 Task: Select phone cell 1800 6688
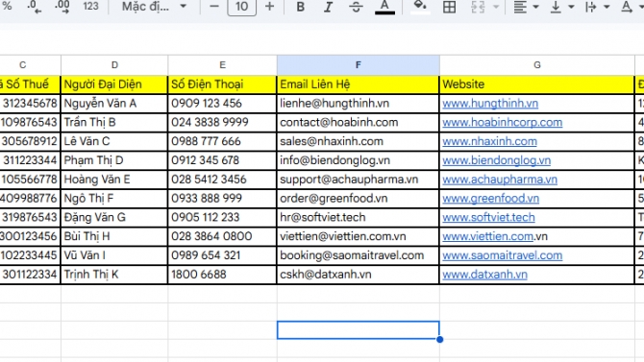click(222, 275)
